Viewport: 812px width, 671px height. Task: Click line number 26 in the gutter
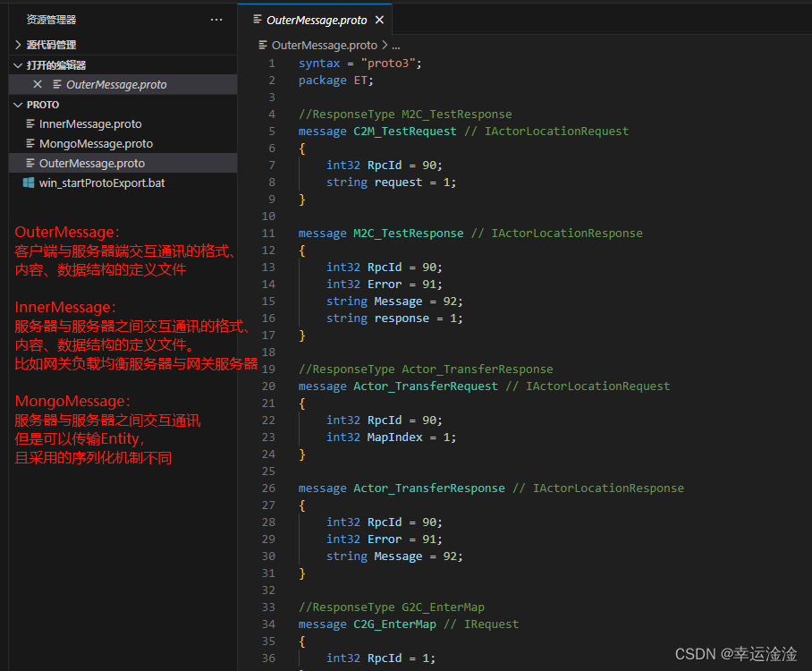(x=268, y=488)
